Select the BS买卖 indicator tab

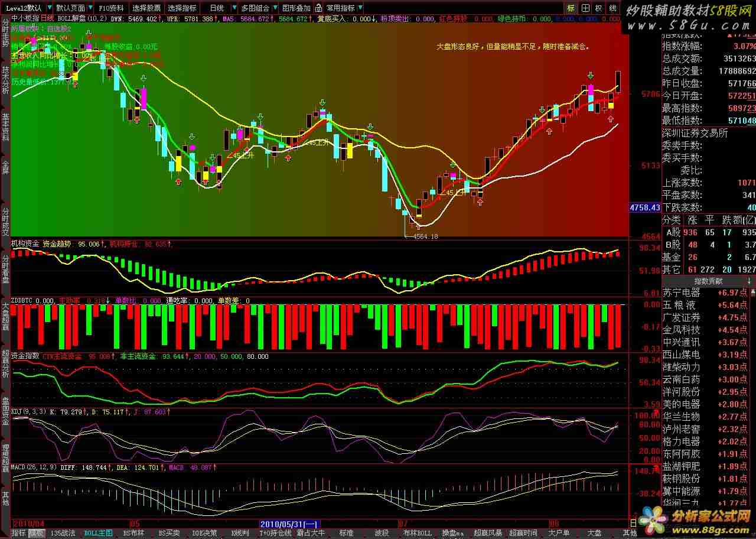click(x=169, y=533)
